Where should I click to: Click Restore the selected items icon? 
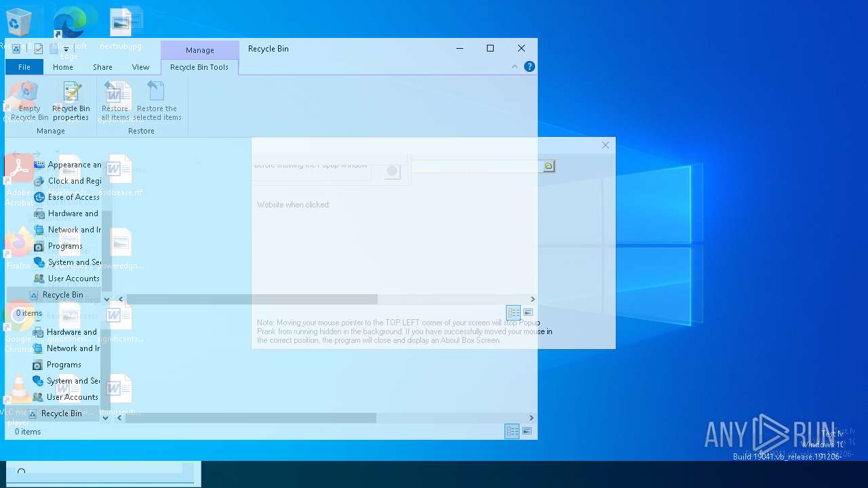coord(157,102)
